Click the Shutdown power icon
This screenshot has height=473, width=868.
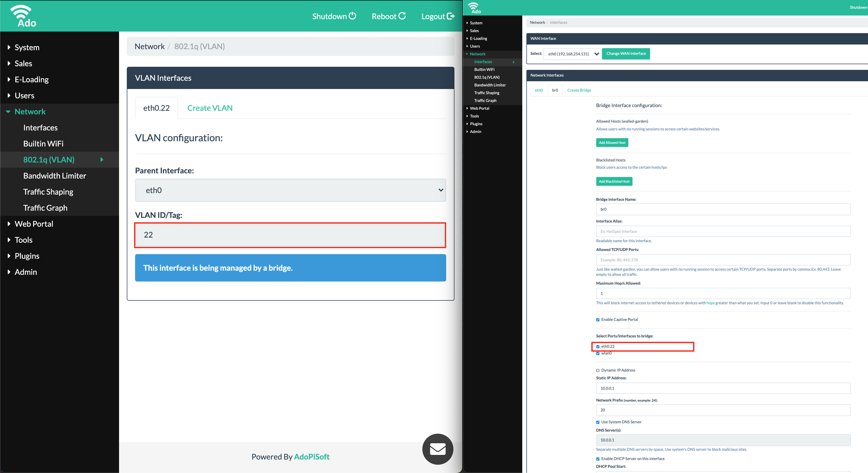click(352, 16)
